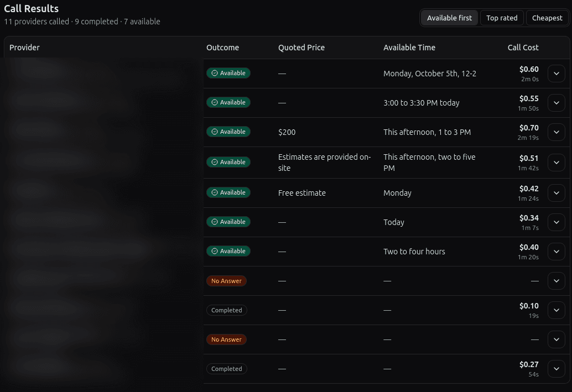Click Available badge in Free estimate row
572x392 pixels.
(228, 192)
